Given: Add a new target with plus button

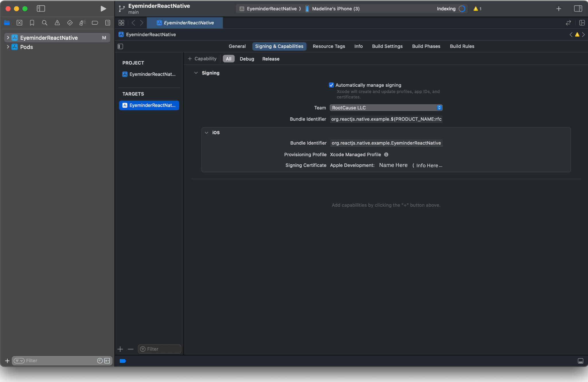Looking at the screenshot, I should [x=120, y=349].
